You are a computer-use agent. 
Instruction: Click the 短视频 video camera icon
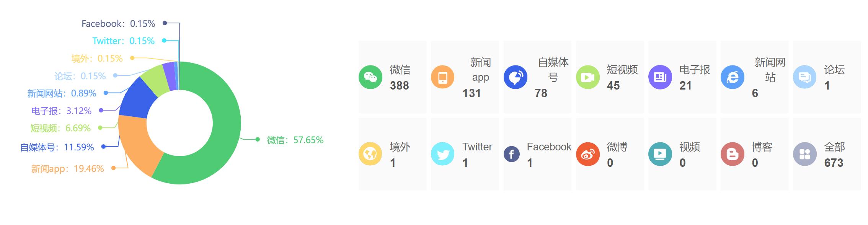pos(587,77)
